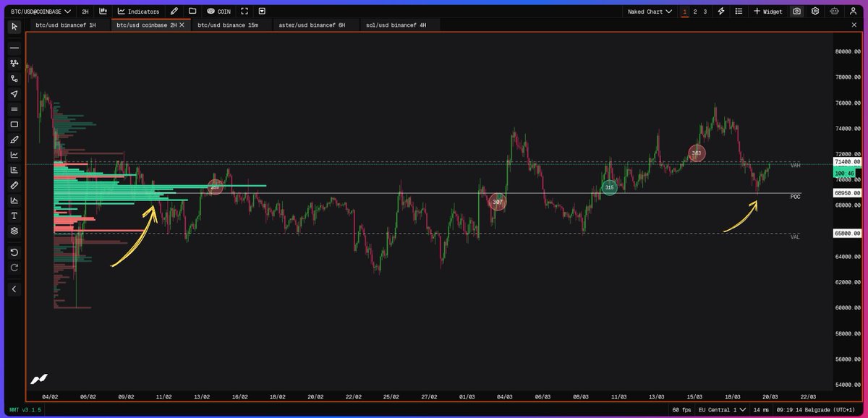Open the settings gear
This screenshot has width=868, height=418.
tap(815, 12)
